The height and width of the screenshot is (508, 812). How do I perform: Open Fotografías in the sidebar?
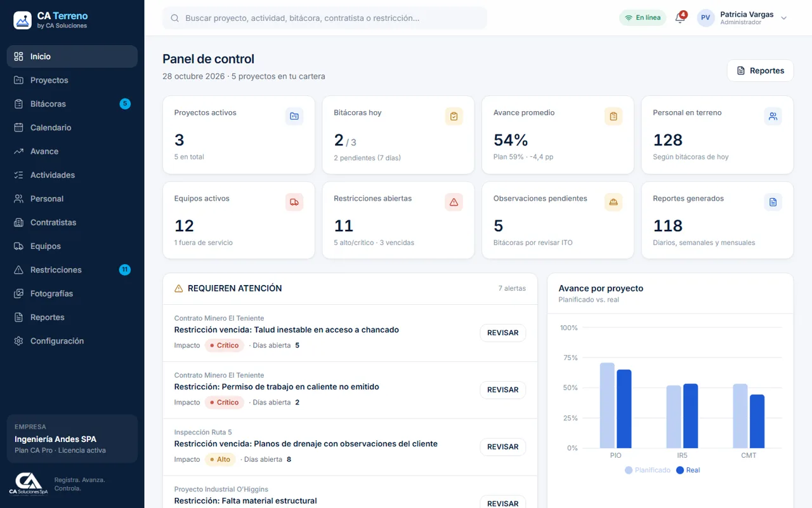tap(72, 293)
